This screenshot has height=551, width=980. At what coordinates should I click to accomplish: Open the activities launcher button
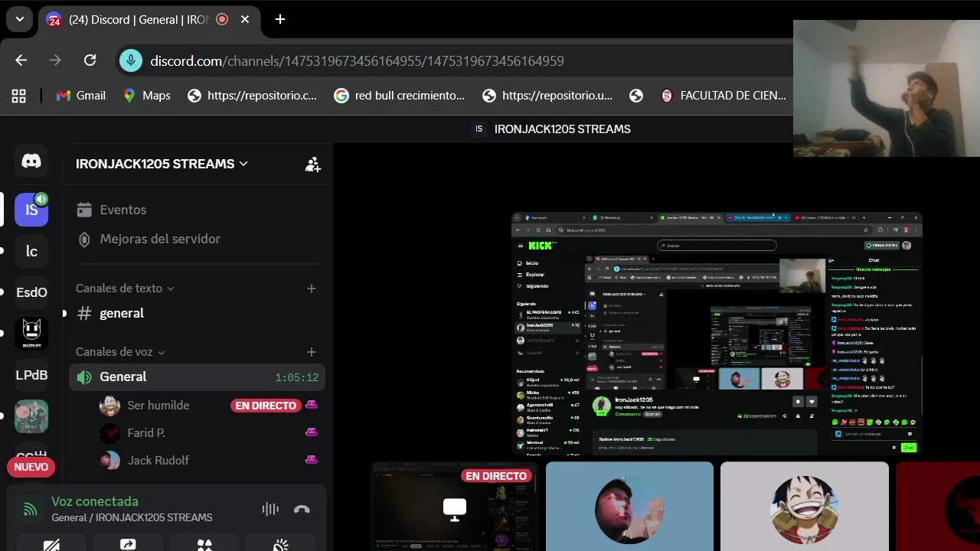click(x=204, y=543)
